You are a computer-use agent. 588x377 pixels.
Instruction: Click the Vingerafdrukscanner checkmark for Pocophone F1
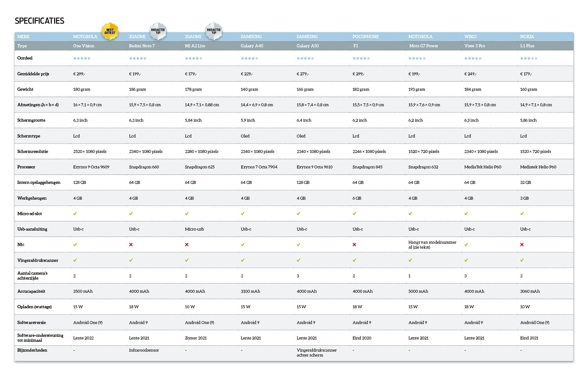(354, 260)
